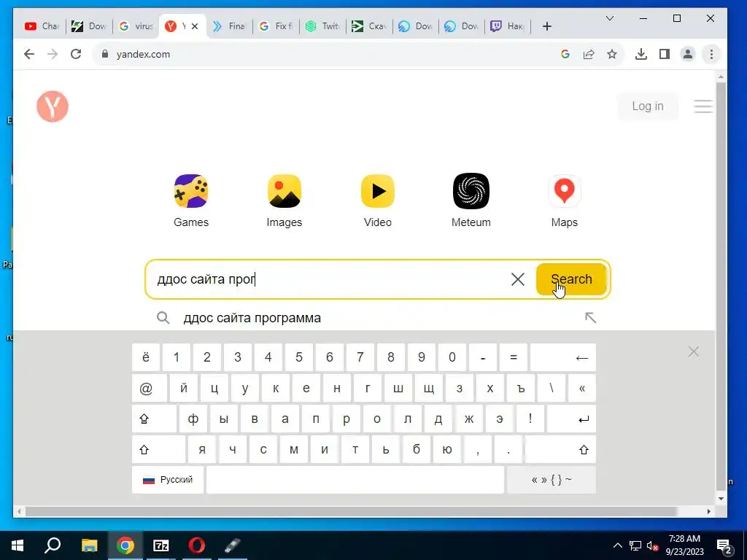
Task: Click the Log in button
Action: pos(648,106)
